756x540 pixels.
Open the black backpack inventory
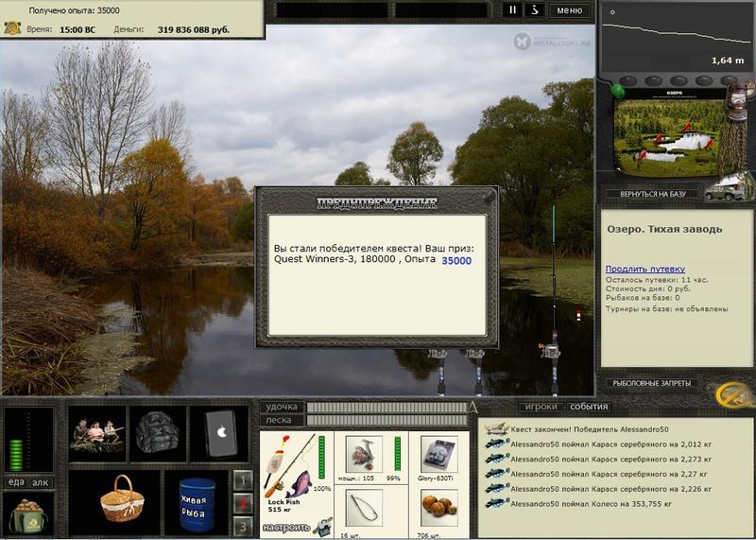click(158, 433)
